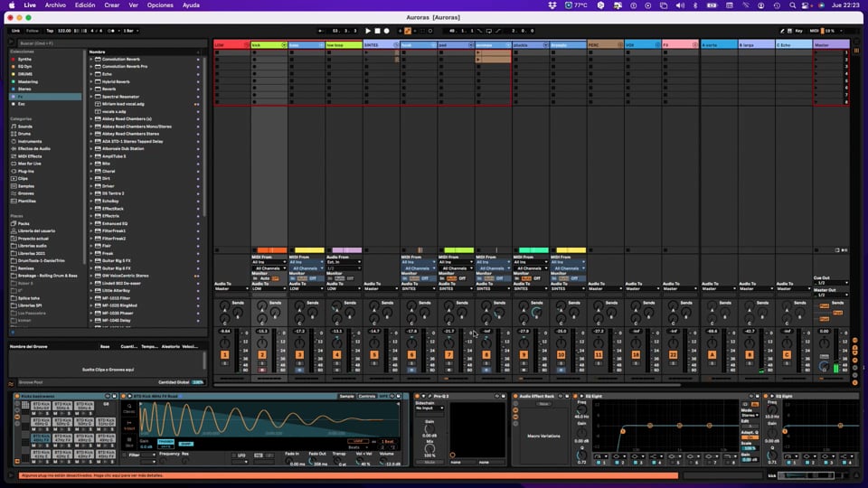
Task: Stop playback with the Stop button
Action: click(377, 31)
